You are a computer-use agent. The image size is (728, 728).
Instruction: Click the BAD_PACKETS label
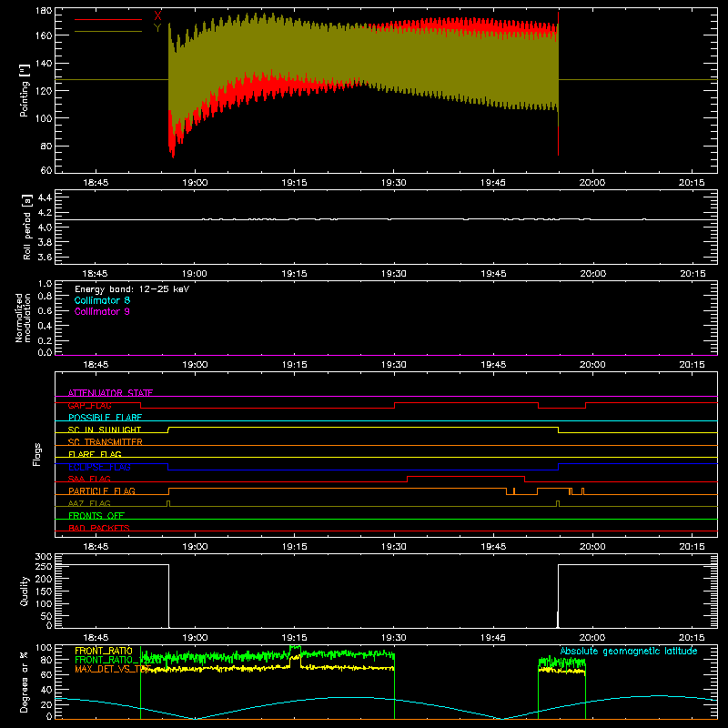tap(99, 528)
